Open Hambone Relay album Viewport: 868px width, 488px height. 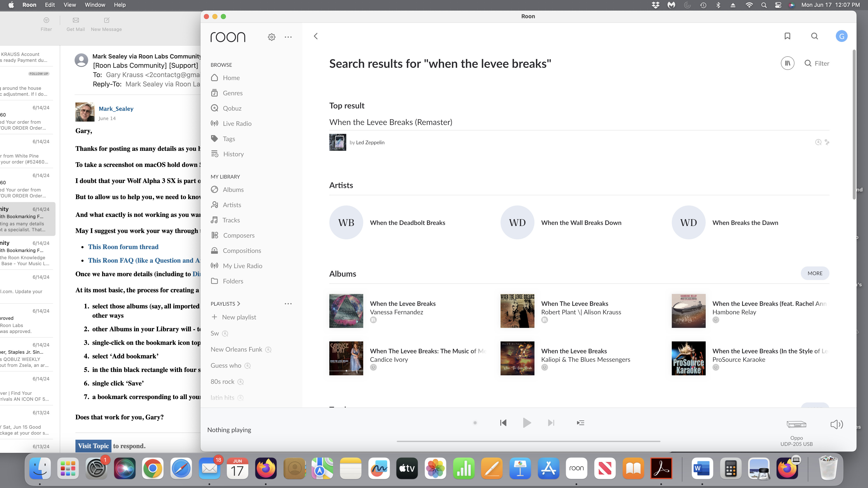tap(688, 311)
